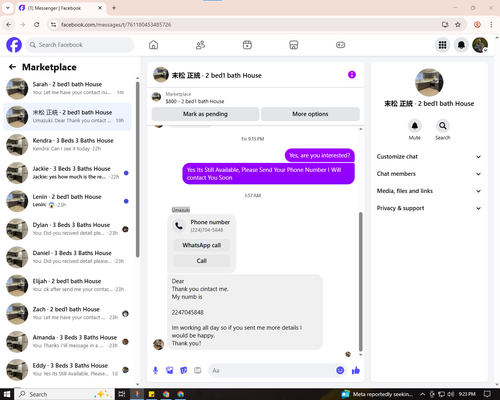Open the Marketplace storefront icon
Image resolution: width=500 pixels, height=400 pixels.
point(294,45)
